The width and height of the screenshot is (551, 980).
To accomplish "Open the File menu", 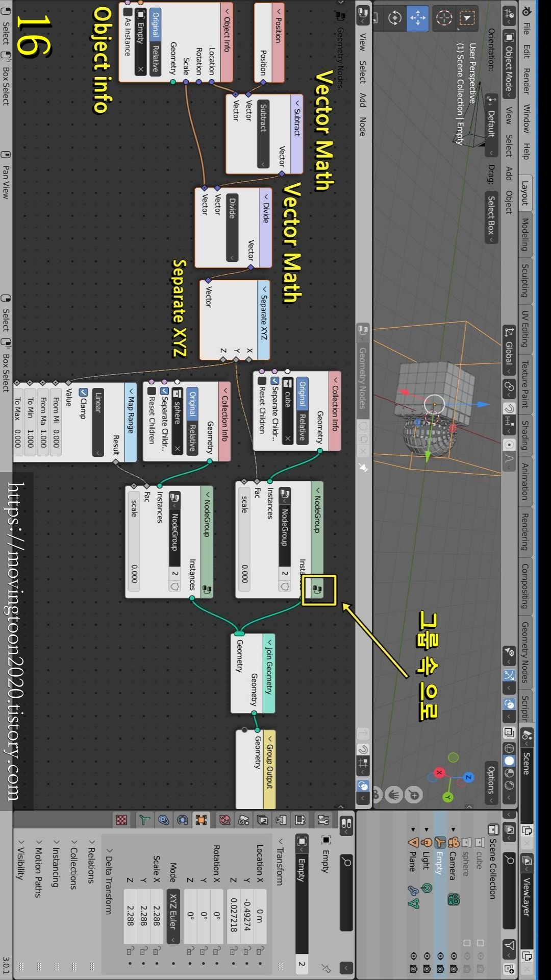I will pos(527,29).
